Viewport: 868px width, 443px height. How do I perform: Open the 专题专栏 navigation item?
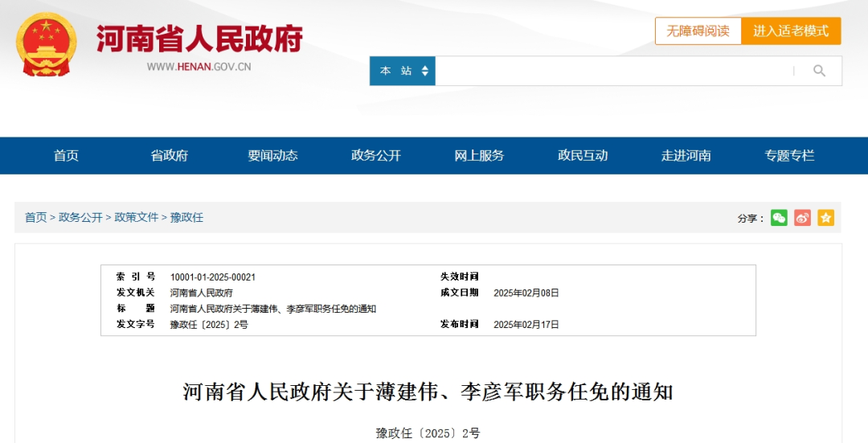point(789,156)
